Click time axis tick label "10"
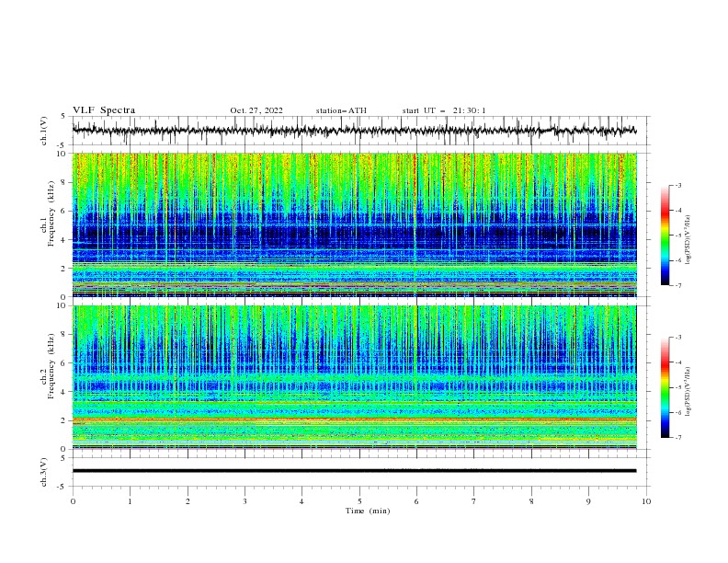This screenshot has width=728, height=563. point(646,501)
